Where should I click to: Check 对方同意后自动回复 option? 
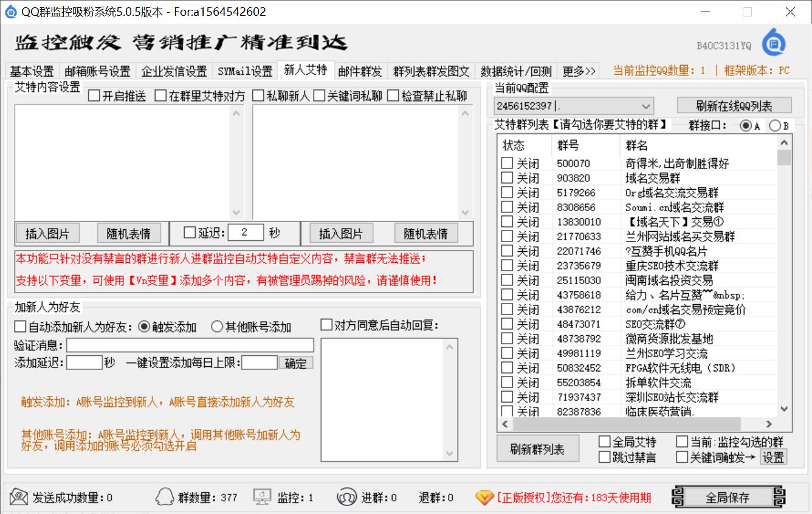pyautogui.click(x=326, y=325)
